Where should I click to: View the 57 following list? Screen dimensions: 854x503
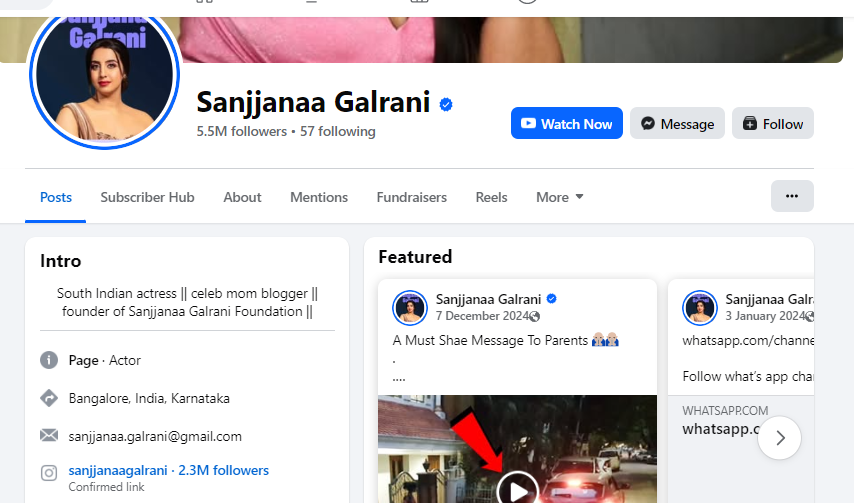(x=338, y=131)
